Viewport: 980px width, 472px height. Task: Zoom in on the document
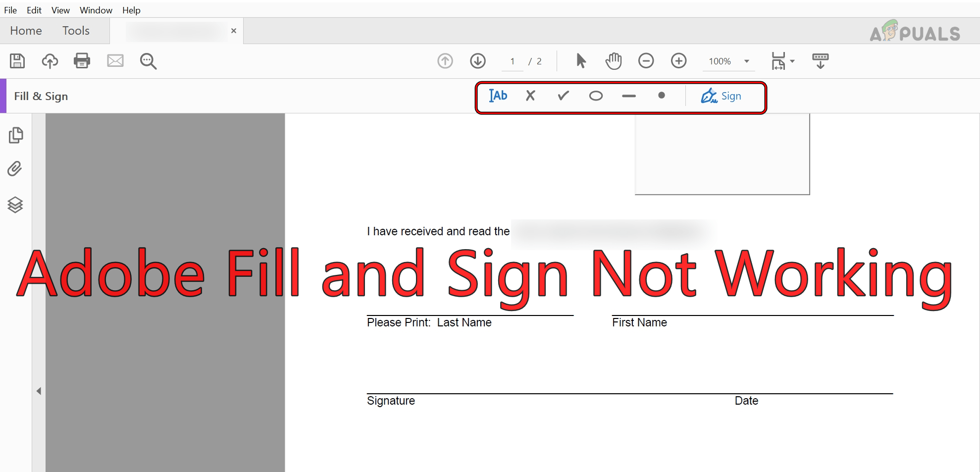679,60
